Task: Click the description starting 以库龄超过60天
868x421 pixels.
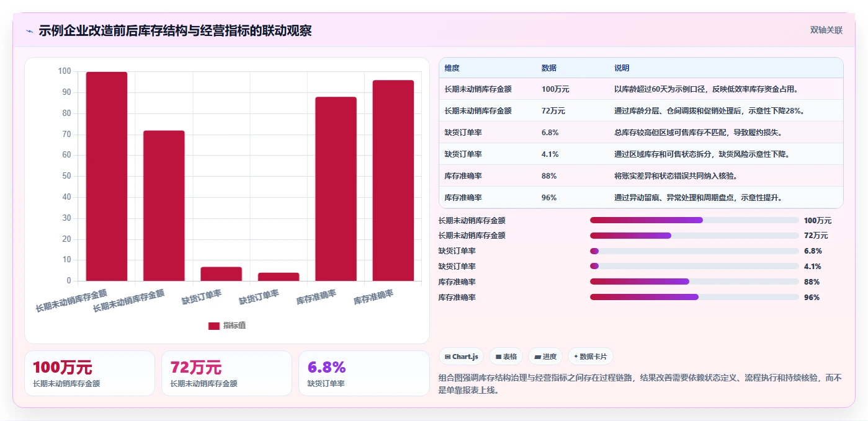Action: [x=706, y=89]
